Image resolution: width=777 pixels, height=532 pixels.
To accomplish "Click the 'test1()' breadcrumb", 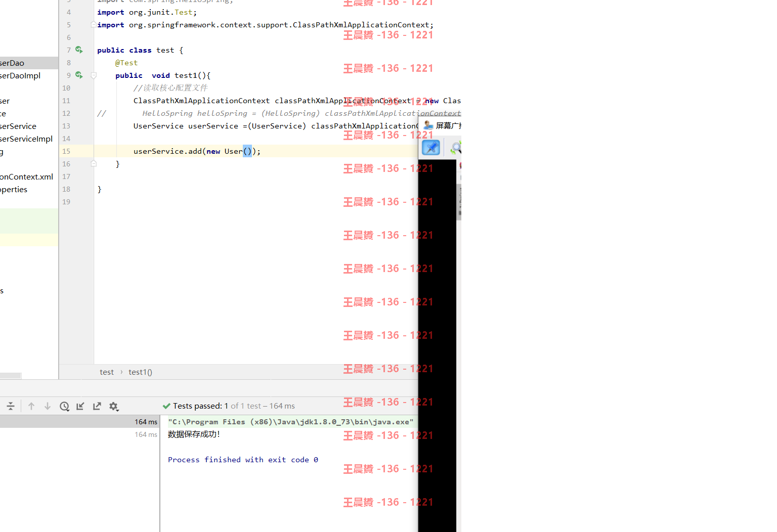I will click(x=140, y=372).
